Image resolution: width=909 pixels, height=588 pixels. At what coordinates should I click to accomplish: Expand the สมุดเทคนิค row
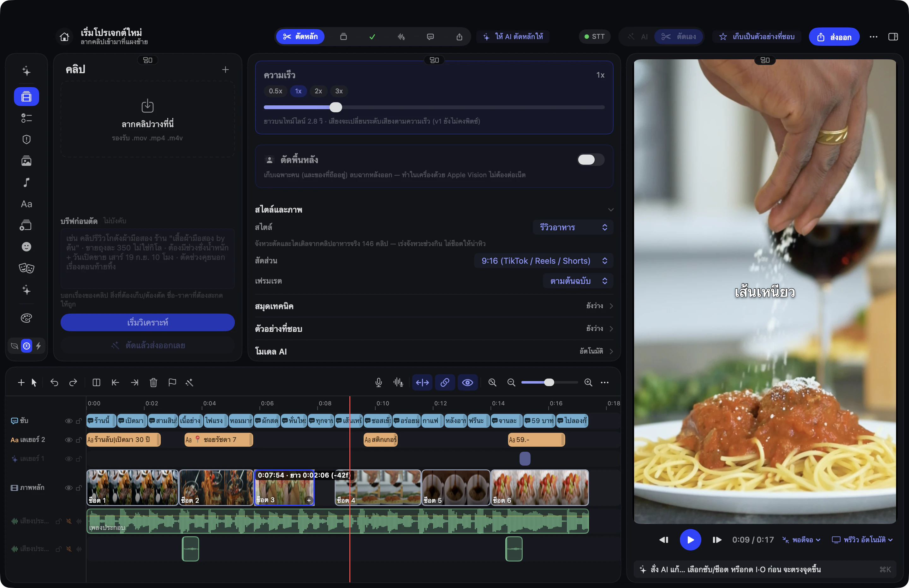434,306
